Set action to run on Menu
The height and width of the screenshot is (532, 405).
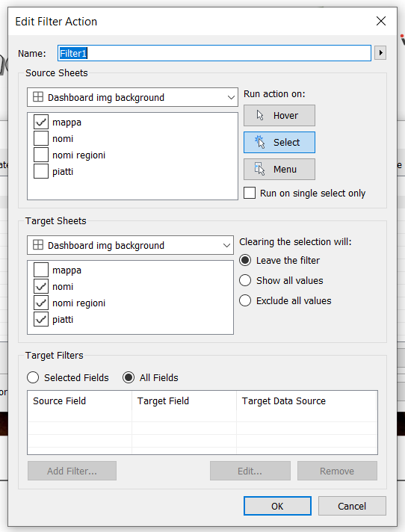pyautogui.click(x=279, y=169)
